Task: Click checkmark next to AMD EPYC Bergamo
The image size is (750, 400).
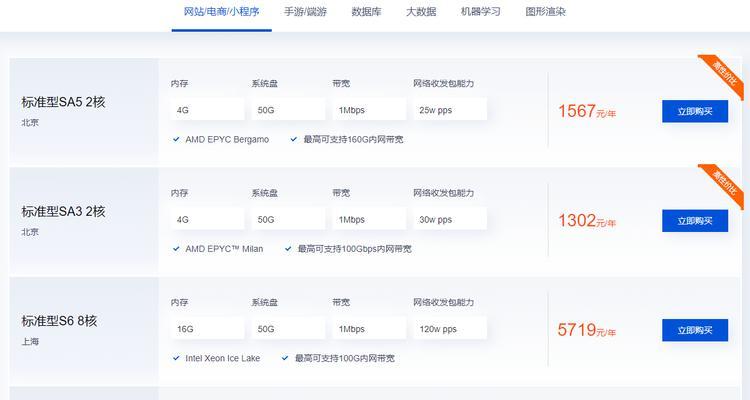Action: [x=176, y=139]
